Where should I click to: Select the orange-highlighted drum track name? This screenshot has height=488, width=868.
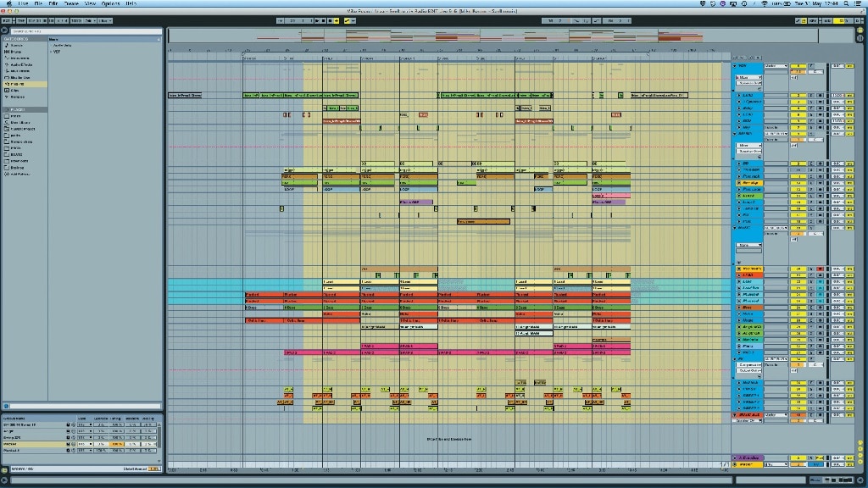[x=750, y=183]
